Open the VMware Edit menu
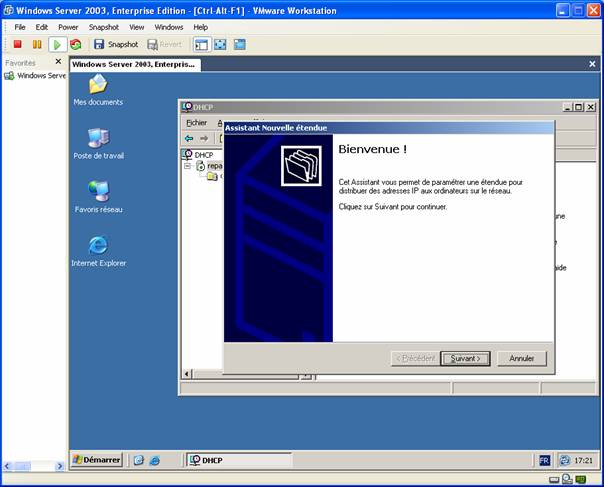The height and width of the screenshot is (487, 604). click(42, 27)
